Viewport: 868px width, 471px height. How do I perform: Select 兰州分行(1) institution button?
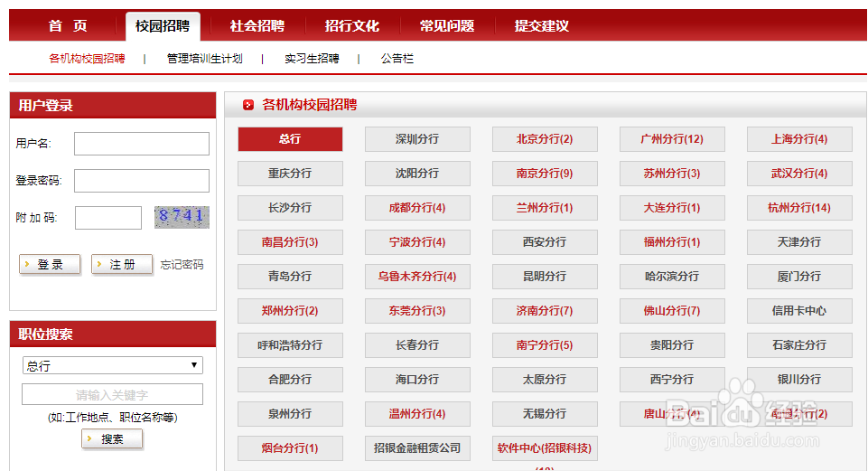[545, 208]
